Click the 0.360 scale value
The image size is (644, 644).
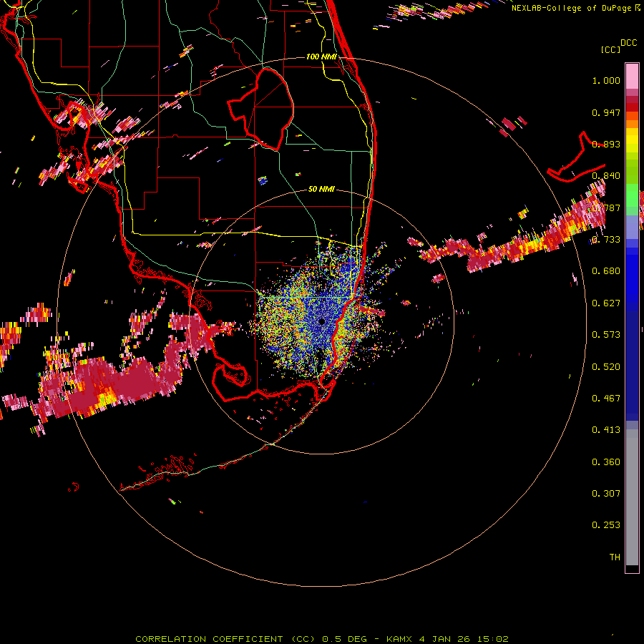pyautogui.click(x=606, y=462)
